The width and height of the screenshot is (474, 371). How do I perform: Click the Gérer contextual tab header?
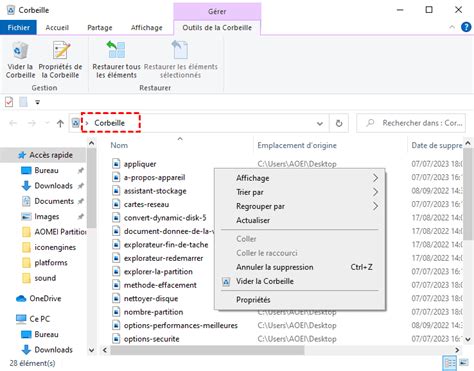pyautogui.click(x=217, y=11)
